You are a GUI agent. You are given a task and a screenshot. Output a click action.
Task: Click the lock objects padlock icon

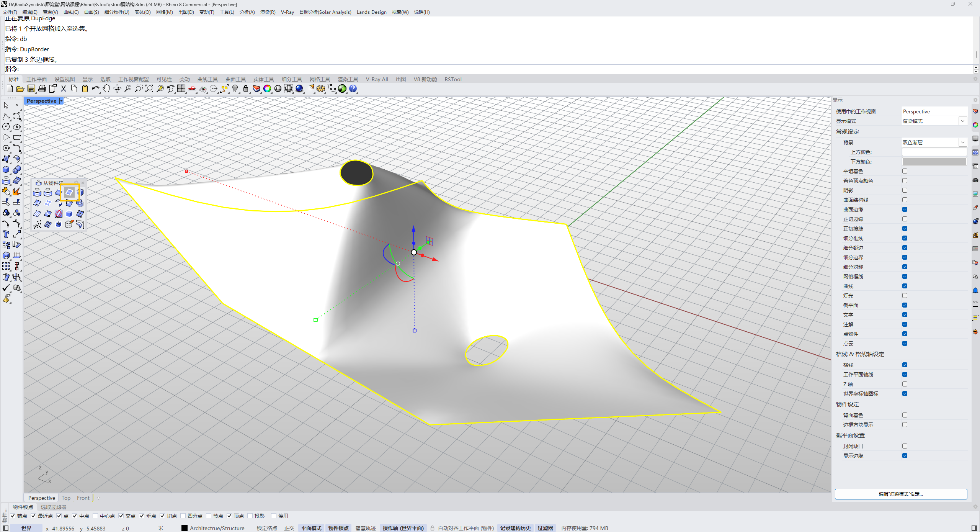coord(246,89)
